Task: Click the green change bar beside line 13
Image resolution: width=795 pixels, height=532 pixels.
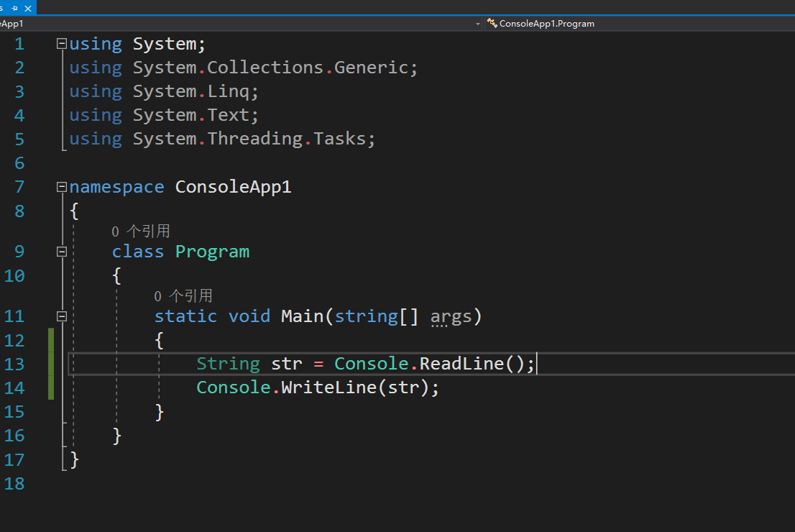Action: click(x=50, y=364)
